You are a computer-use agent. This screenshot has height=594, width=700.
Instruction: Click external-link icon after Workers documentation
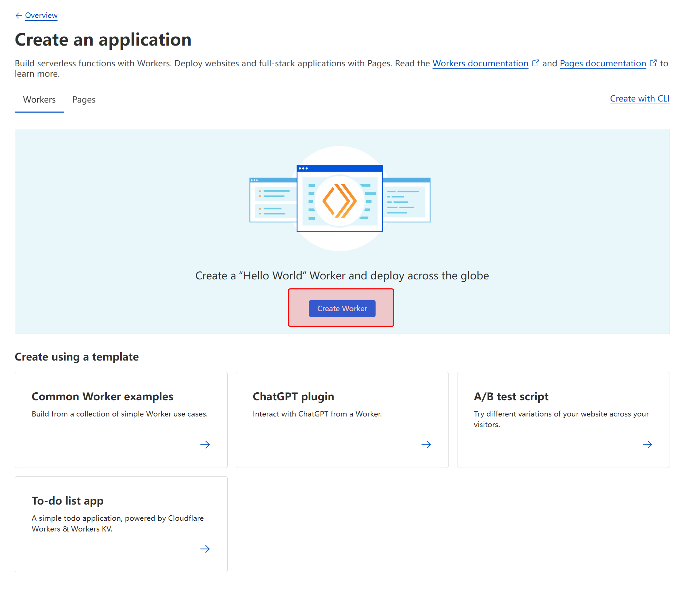(536, 63)
